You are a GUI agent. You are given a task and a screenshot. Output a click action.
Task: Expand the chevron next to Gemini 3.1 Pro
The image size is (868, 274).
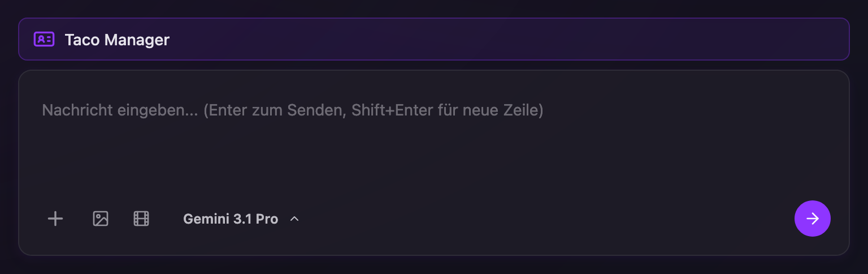(294, 219)
